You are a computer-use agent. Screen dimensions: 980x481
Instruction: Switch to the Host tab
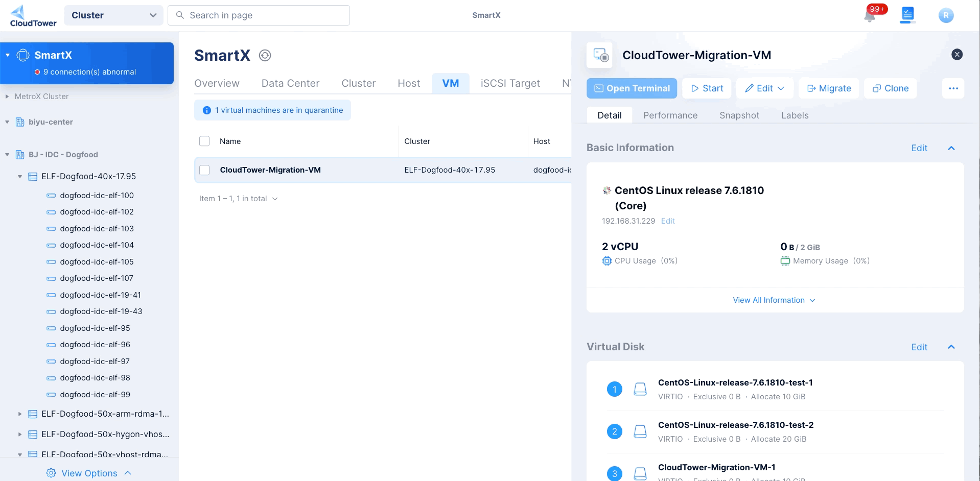point(409,83)
